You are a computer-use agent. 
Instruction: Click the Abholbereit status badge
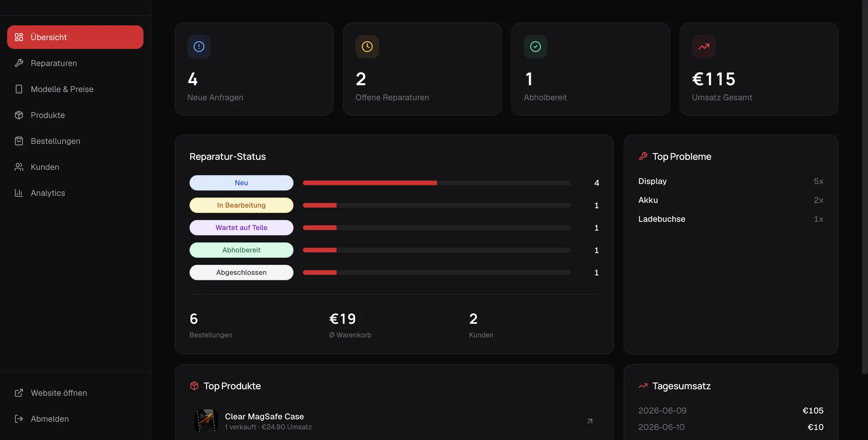click(x=241, y=250)
